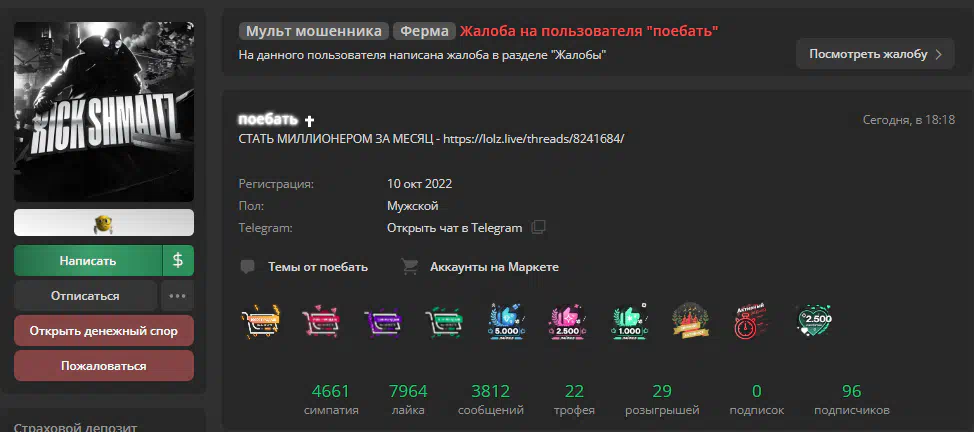Click the green shopping cart trophy
The width and height of the screenshot is (974, 432).
pyautogui.click(x=444, y=322)
